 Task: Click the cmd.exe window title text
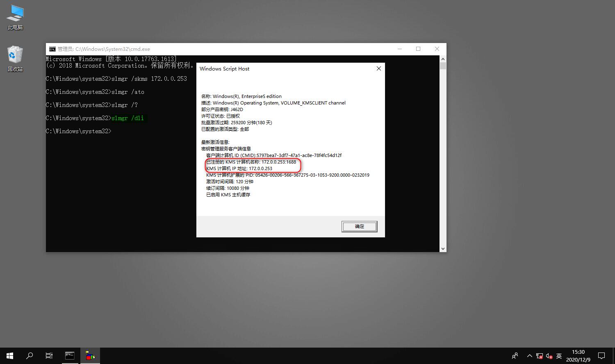pos(104,49)
